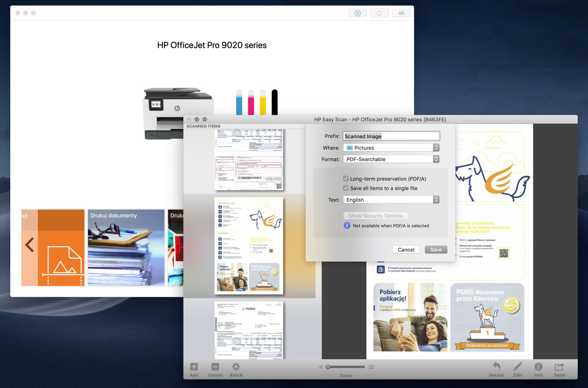This screenshot has width=588, height=388.
Task: Click the Save button in save dialog
Action: coord(436,250)
